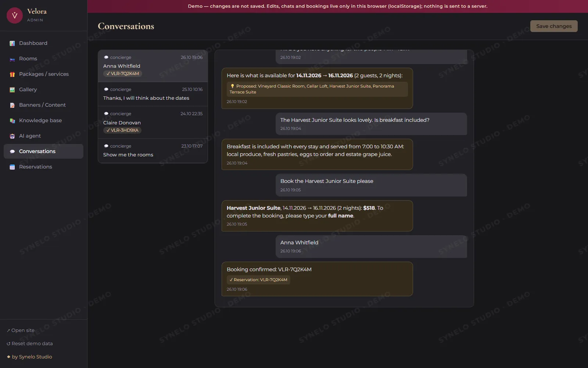Click the demo notice banner text
The image size is (588, 368).
pos(337,6)
